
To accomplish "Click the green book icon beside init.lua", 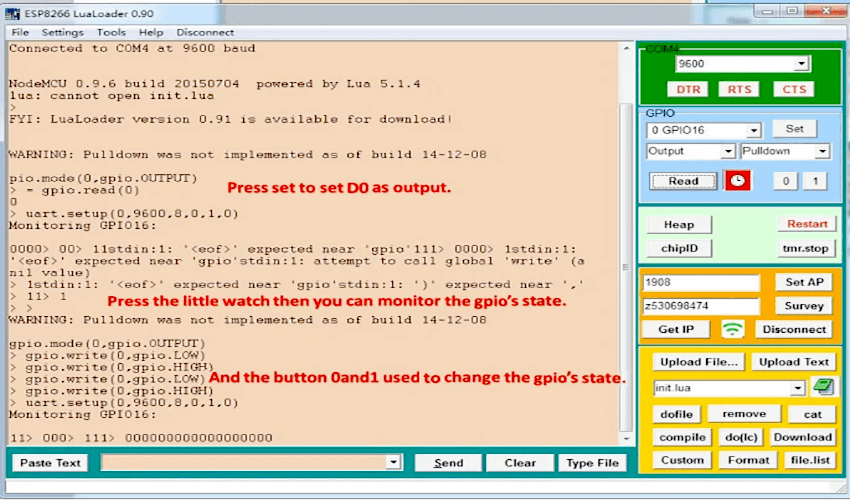I will click(823, 387).
